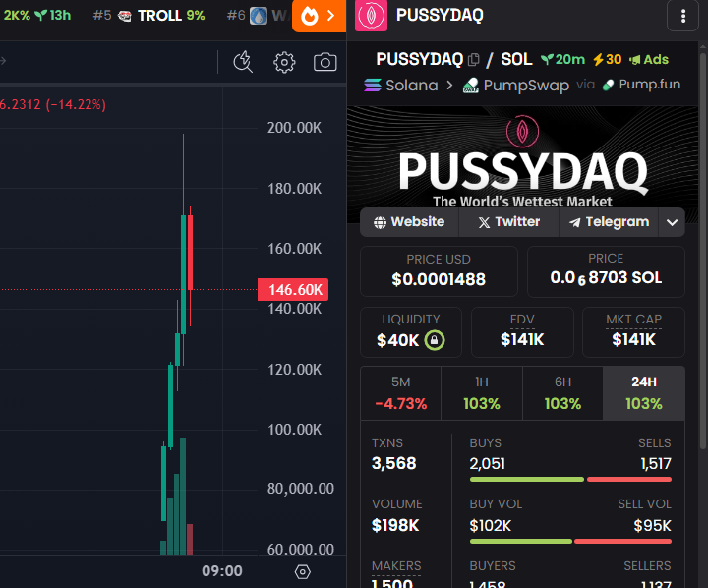Click the 200.00K price axis label
Image resolution: width=708 pixels, height=588 pixels.
tap(294, 128)
